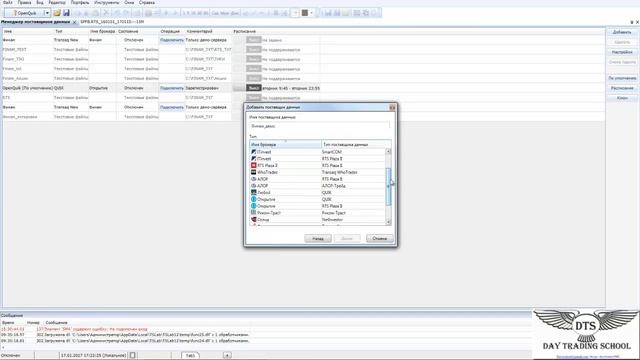
Task: Click the dialog list scroll down arrow
Action: tap(388, 222)
